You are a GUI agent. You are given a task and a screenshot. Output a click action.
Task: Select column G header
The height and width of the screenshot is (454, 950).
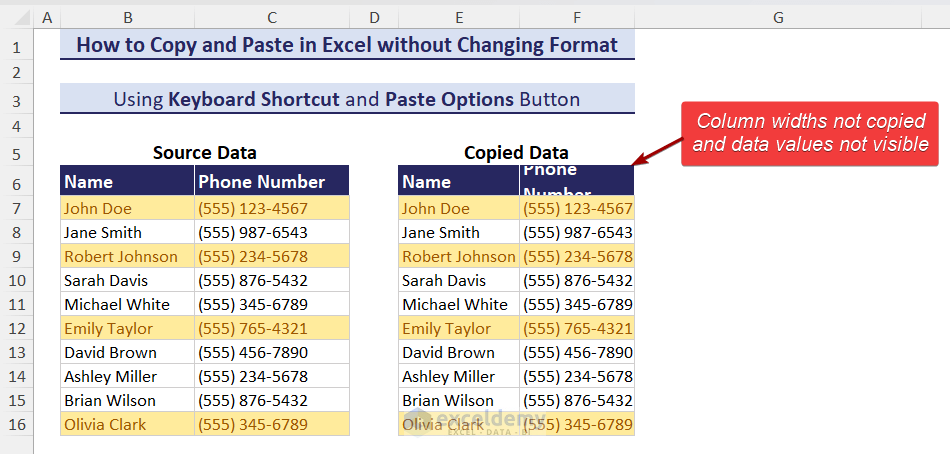(778, 17)
